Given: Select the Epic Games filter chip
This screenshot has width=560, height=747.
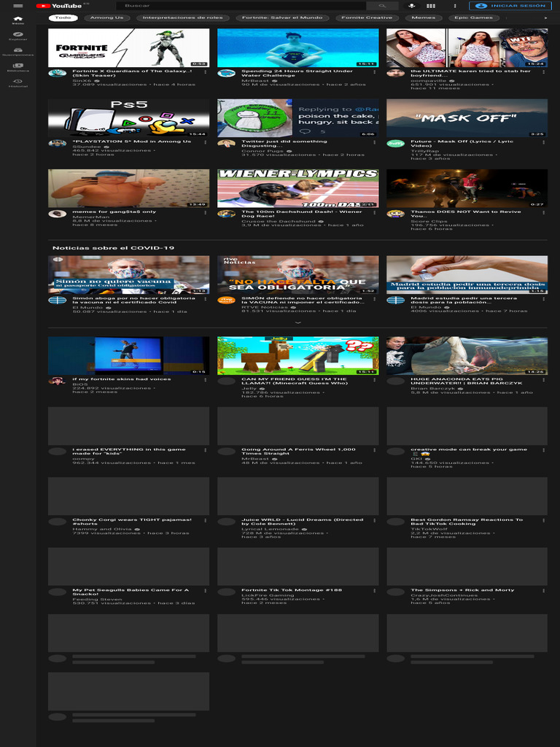Looking at the screenshot, I should click(x=474, y=18).
